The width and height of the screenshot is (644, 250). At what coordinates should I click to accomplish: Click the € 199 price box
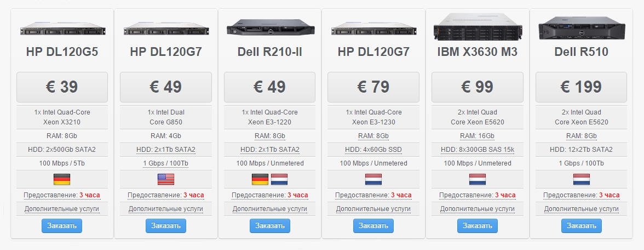[x=582, y=87]
